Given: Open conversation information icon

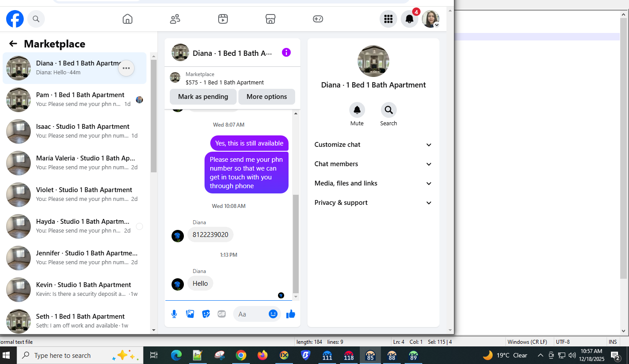Looking at the screenshot, I should coord(286,52).
